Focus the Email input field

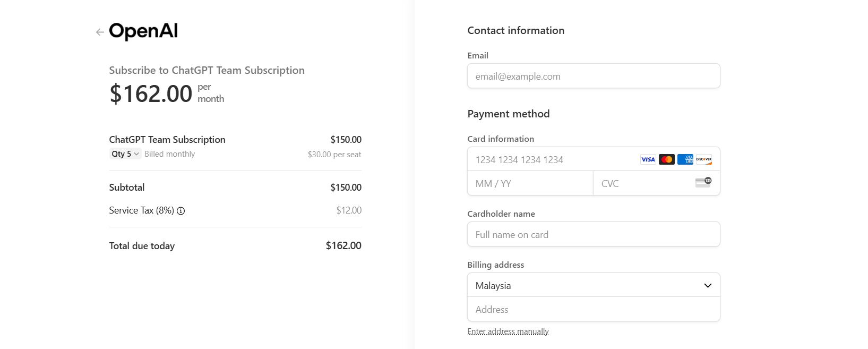pyautogui.click(x=594, y=76)
